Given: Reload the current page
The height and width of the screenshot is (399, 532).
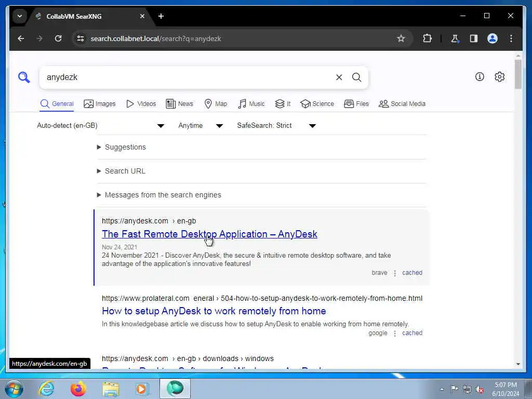Looking at the screenshot, I should coord(58,38).
